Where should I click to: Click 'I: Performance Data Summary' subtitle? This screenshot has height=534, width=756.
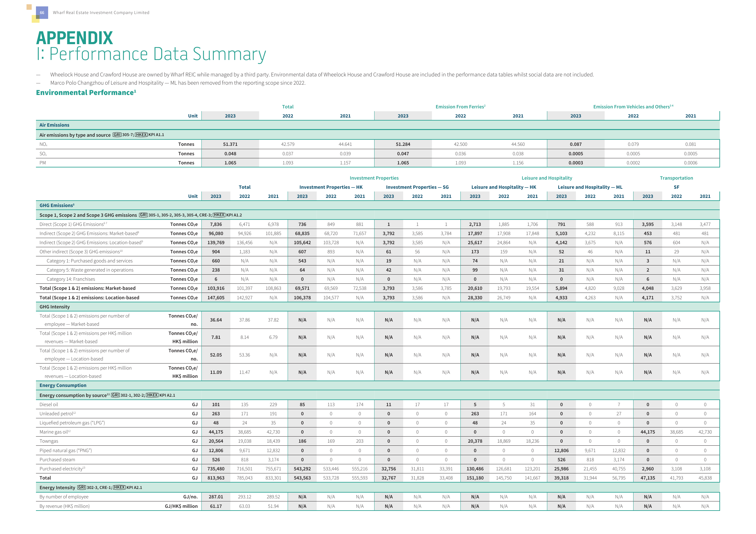(151, 54)
